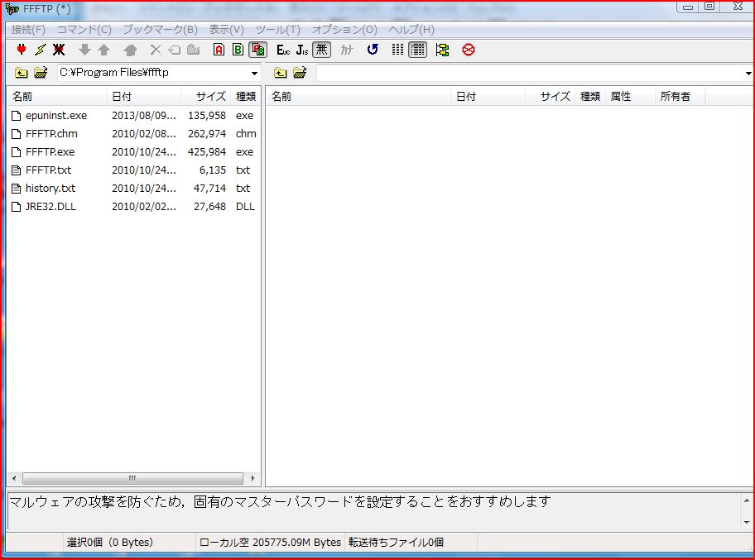Screen dimensions: 755x560
Task: Click the size value 262,974
Action: (207, 134)
